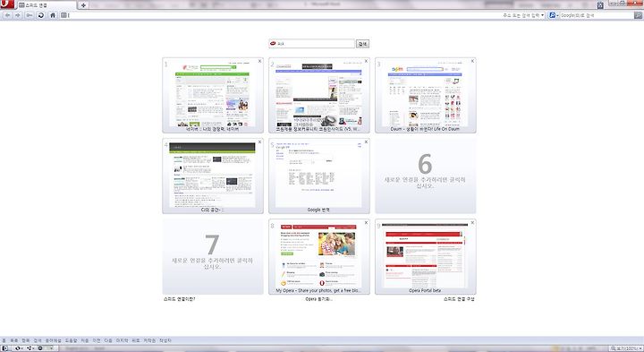Viewport: 644px width, 352px height.
Task: Remove My Opera dial with its X
Action: click(x=366, y=222)
